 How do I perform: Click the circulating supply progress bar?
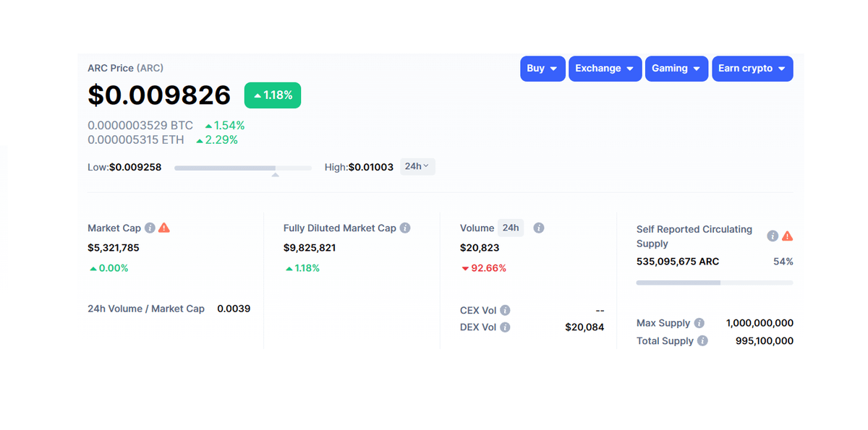coord(714,283)
